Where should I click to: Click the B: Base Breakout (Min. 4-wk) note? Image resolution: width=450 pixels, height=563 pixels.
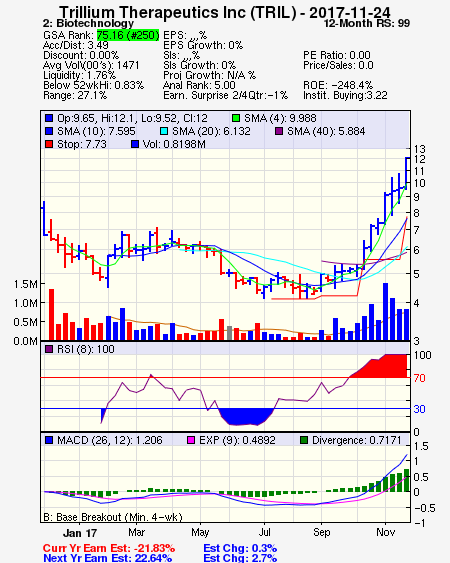(113, 517)
